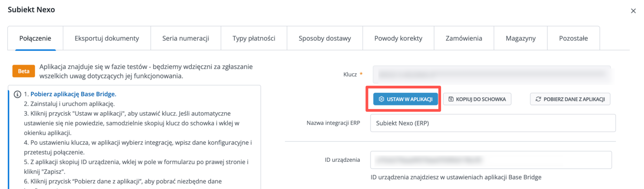Select the Typy płatności tab
Image resolution: width=644 pixels, height=189 pixels.
pyautogui.click(x=254, y=38)
